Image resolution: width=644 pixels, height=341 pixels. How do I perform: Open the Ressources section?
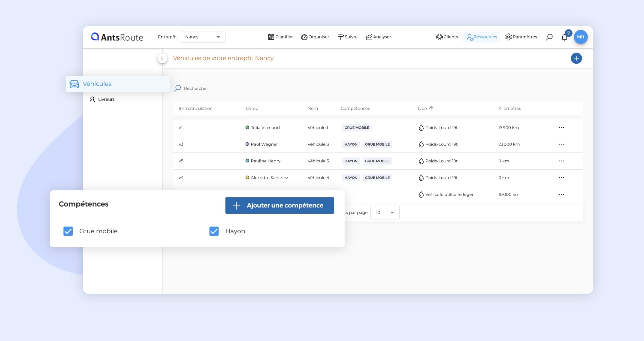click(481, 37)
